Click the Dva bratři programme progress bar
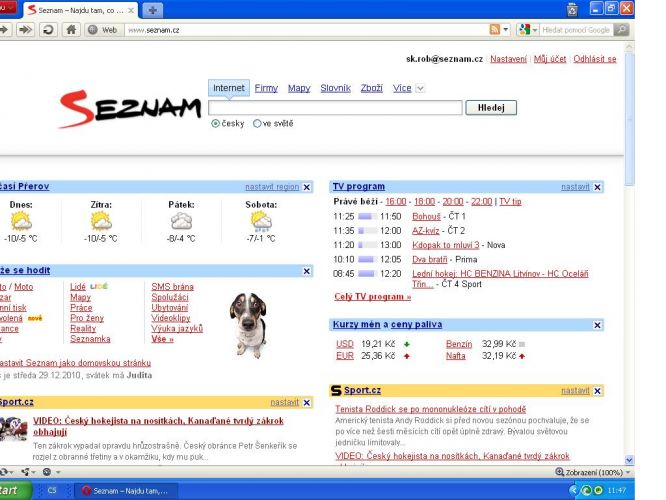666x500 pixels. [367, 260]
